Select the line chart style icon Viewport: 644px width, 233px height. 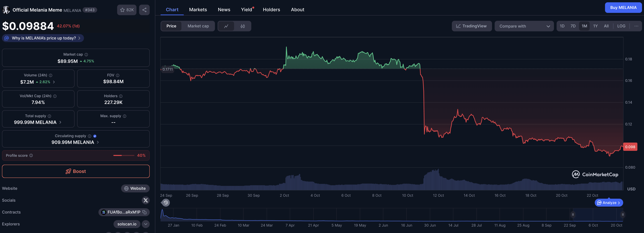tap(226, 26)
